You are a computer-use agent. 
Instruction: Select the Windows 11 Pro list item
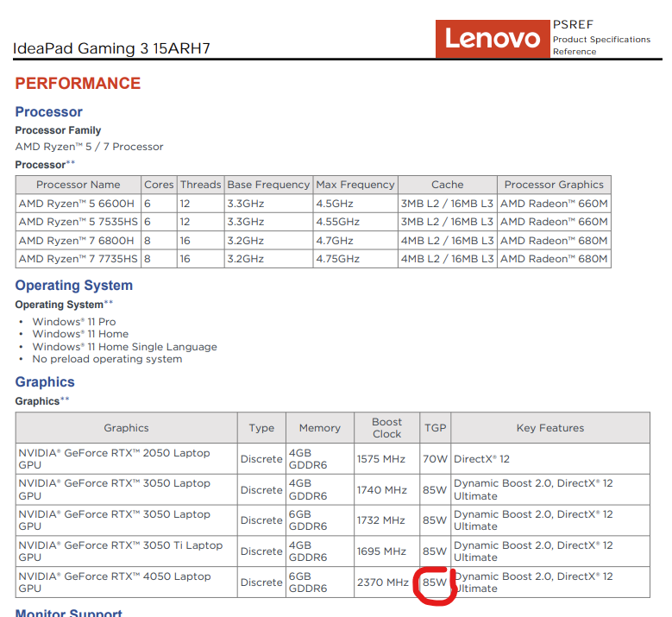coord(74,322)
